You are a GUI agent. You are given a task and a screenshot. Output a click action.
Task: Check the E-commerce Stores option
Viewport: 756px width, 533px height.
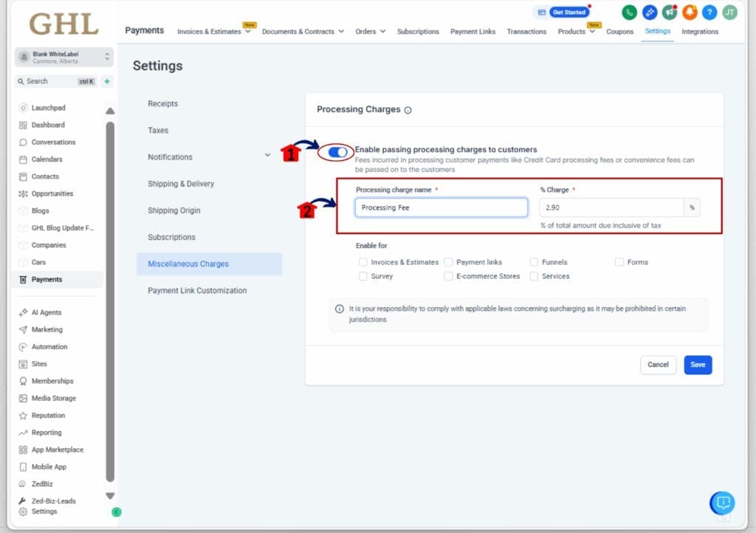(448, 275)
